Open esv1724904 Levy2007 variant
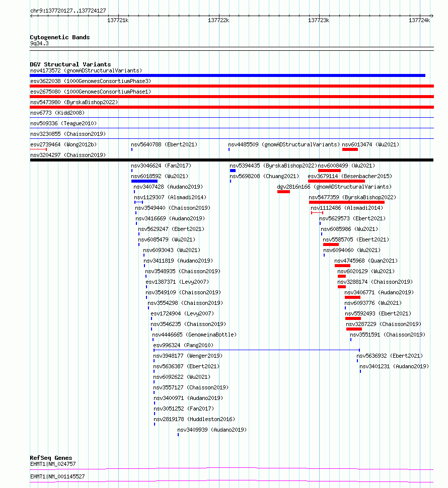448x488 pixels. click(x=182, y=314)
